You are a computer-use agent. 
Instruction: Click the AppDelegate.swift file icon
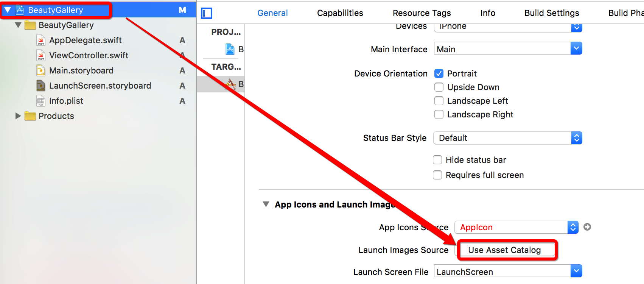pos(41,40)
